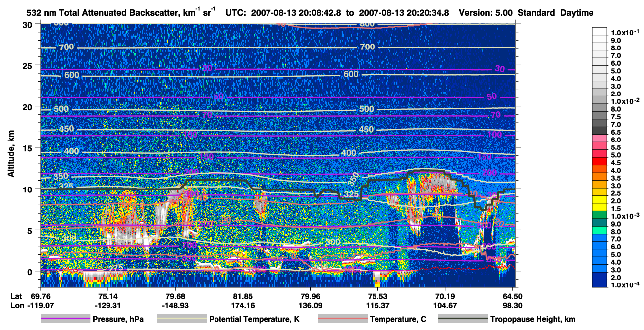Click the Potential Temperature, K legend swatch
The image size is (644, 330).
[181, 319]
